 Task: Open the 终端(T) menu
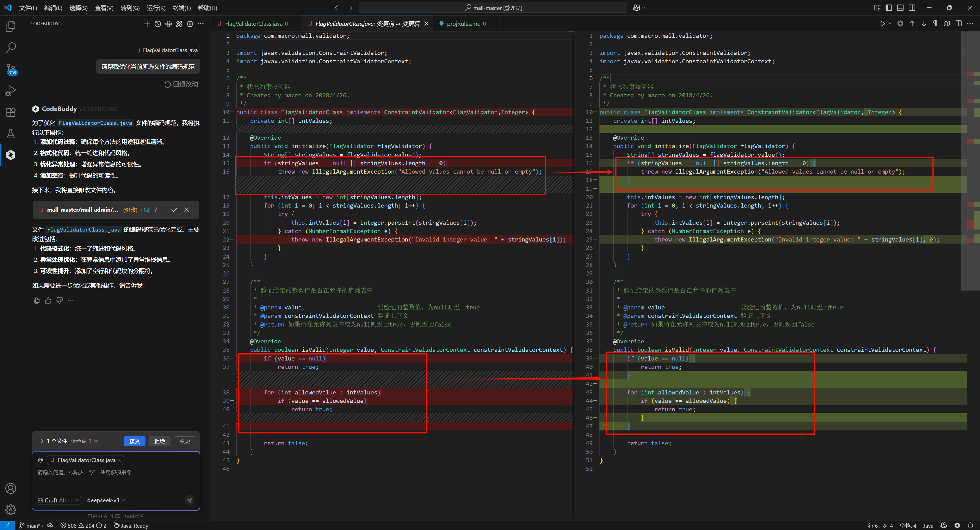[x=181, y=8]
